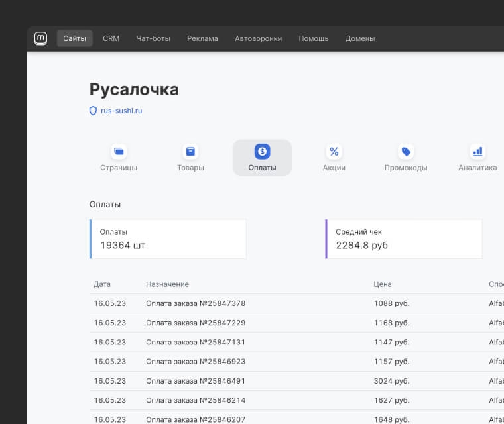Select payment row for order №25847378
The width and height of the screenshot is (504, 424).
point(196,303)
